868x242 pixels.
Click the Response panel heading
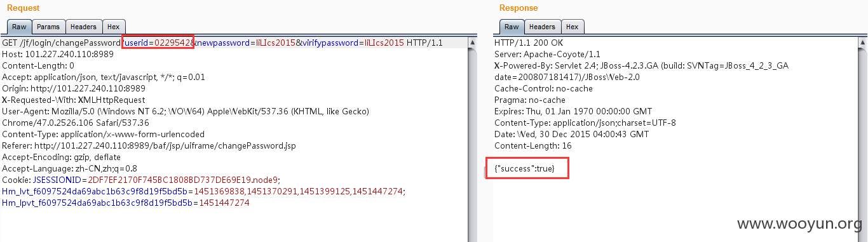pyautogui.click(x=519, y=8)
